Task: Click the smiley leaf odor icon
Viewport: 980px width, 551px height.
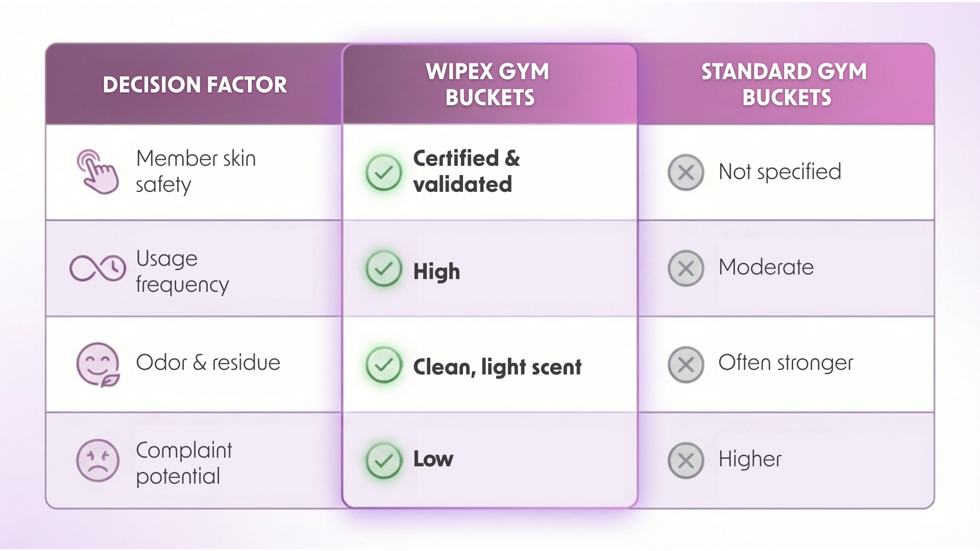Action: tap(97, 364)
